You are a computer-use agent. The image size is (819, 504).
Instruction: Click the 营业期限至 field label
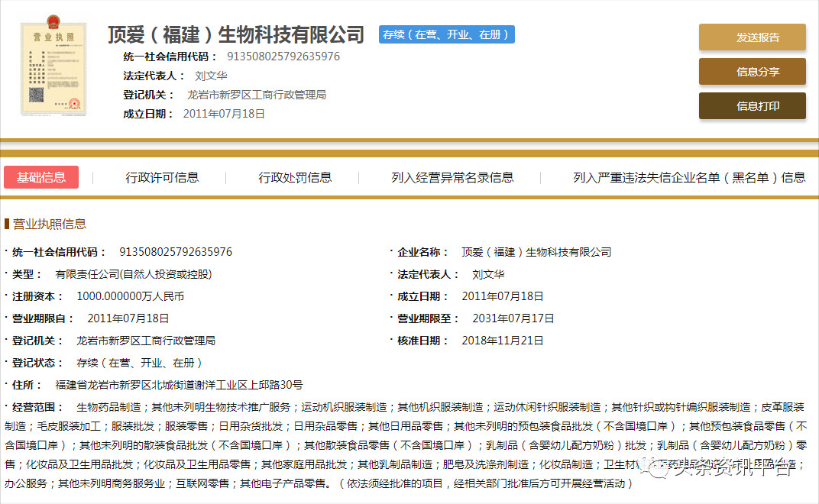point(428,318)
